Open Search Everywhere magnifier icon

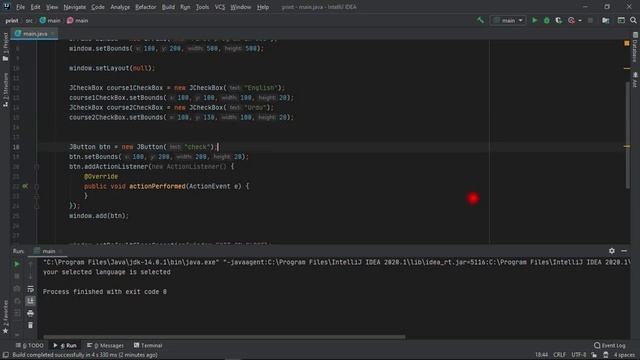tap(633, 20)
